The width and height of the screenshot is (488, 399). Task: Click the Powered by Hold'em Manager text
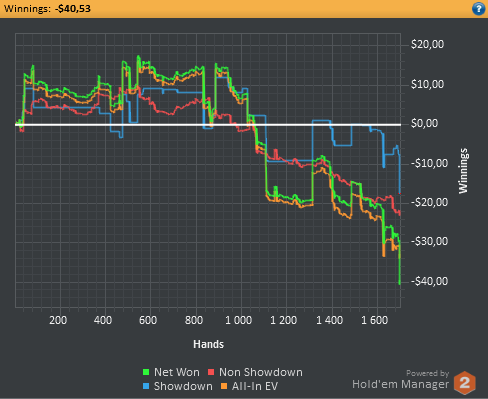[401, 380]
